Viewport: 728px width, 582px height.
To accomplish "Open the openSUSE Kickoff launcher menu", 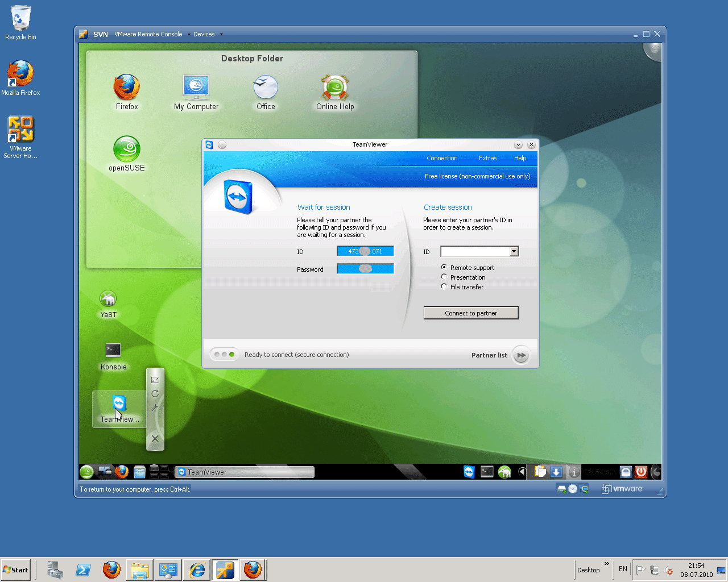I will [x=86, y=472].
